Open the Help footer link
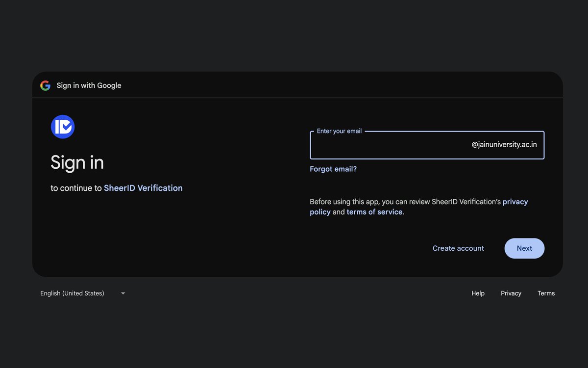 [x=478, y=293]
